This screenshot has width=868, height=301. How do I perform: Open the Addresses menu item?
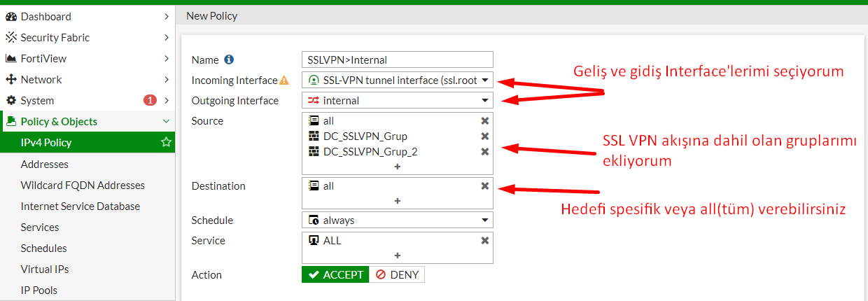pyautogui.click(x=45, y=164)
